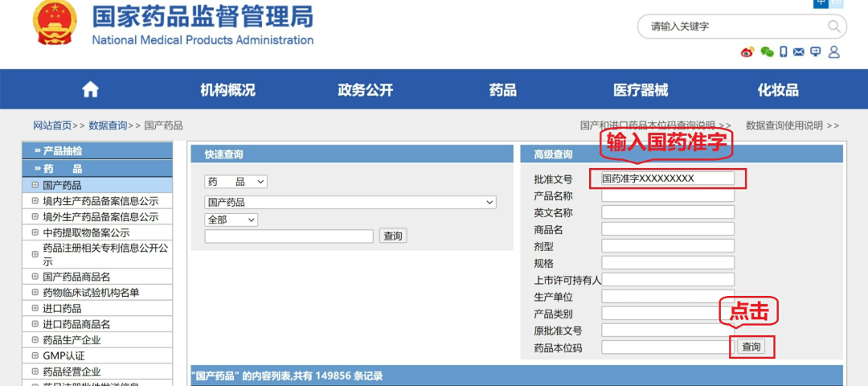Click the user account icon
Image resolution: width=868 pixels, height=386 pixels.
pos(833,52)
